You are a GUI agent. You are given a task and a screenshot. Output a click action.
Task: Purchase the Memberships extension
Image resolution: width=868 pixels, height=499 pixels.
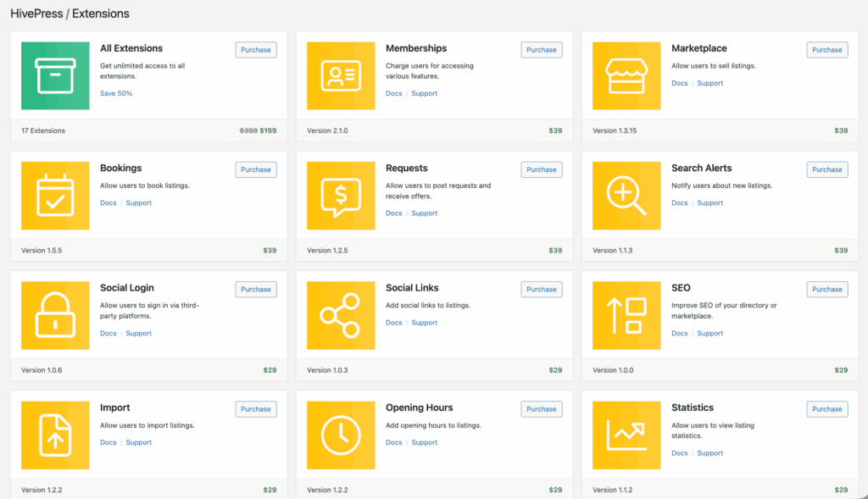tap(542, 50)
